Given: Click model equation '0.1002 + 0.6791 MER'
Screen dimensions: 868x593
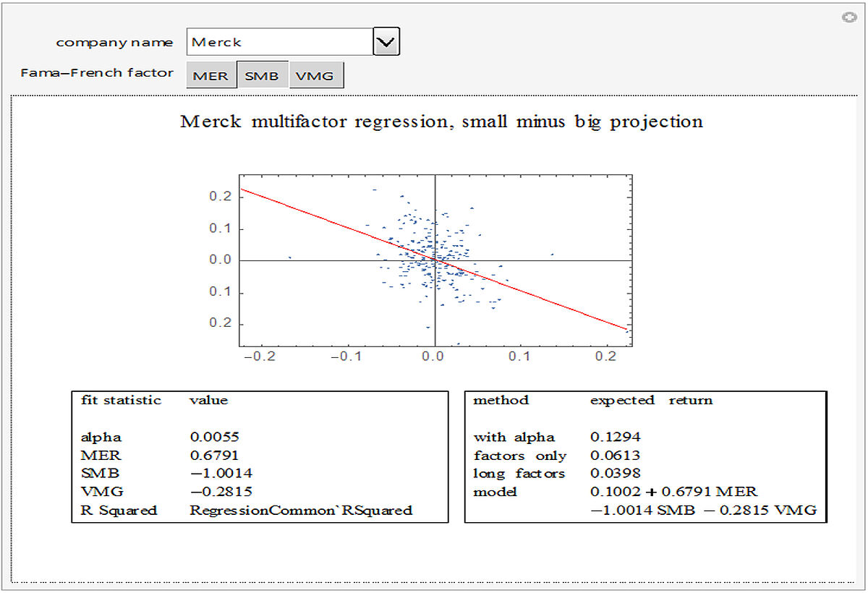Looking at the screenshot, I should 673,492.
